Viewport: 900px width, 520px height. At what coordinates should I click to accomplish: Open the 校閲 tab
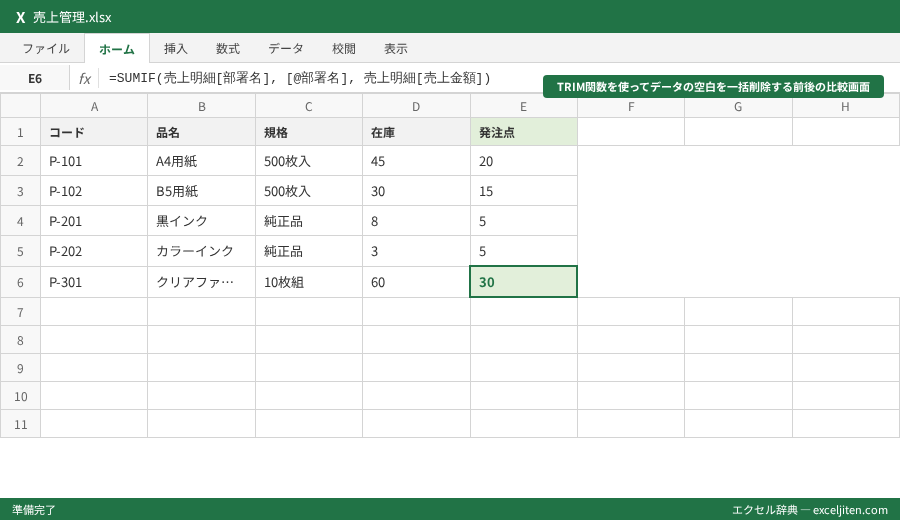344,49
